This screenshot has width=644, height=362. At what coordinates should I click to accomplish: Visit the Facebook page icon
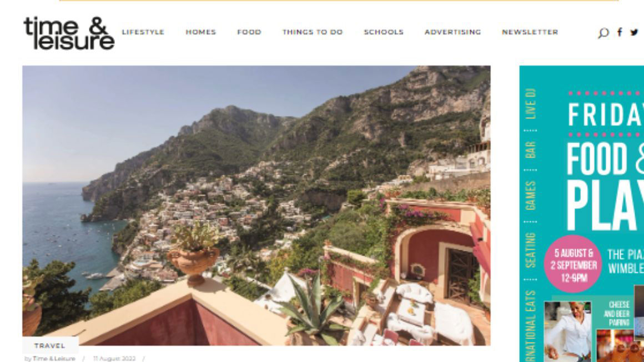(x=620, y=32)
